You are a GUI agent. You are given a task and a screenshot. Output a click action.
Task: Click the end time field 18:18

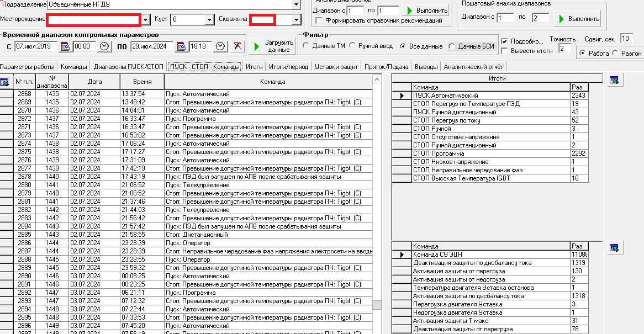tap(200, 46)
